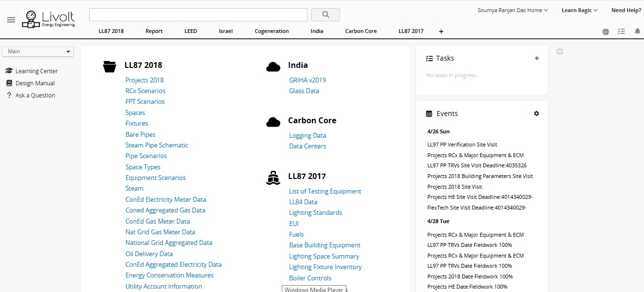Expand Soumya Ranjan Das Home menu
Viewport: 644px width, 292px height.
(x=512, y=10)
